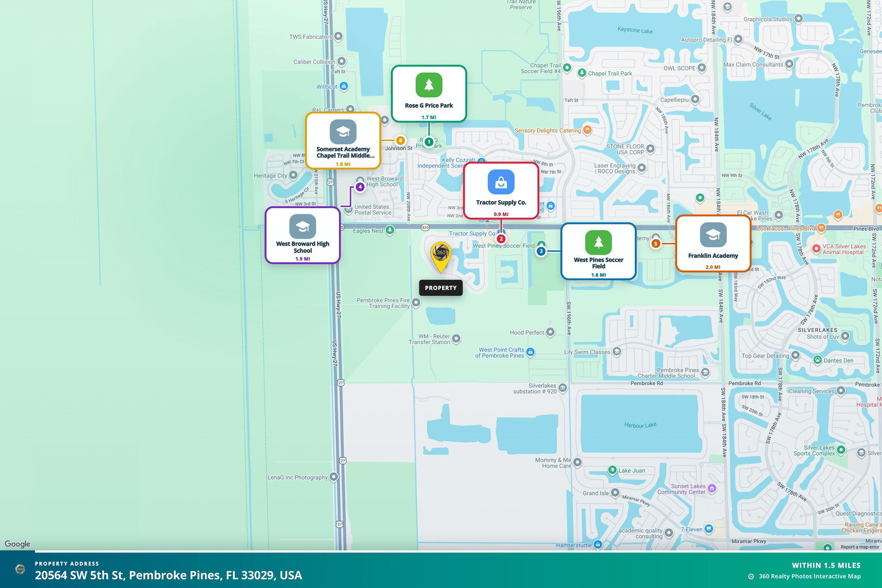Viewport: 882px width, 588px height.
Task: Click yellow numbered marker 6
Action: coord(400,140)
